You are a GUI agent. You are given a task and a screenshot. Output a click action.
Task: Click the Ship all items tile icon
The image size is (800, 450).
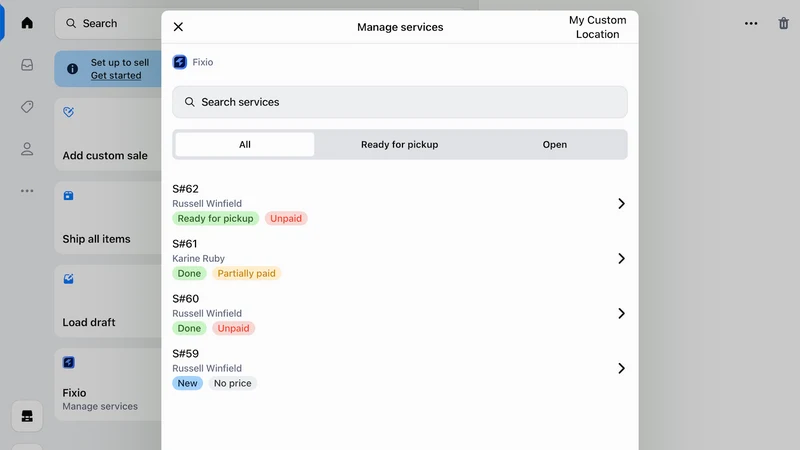(x=68, y=195)
